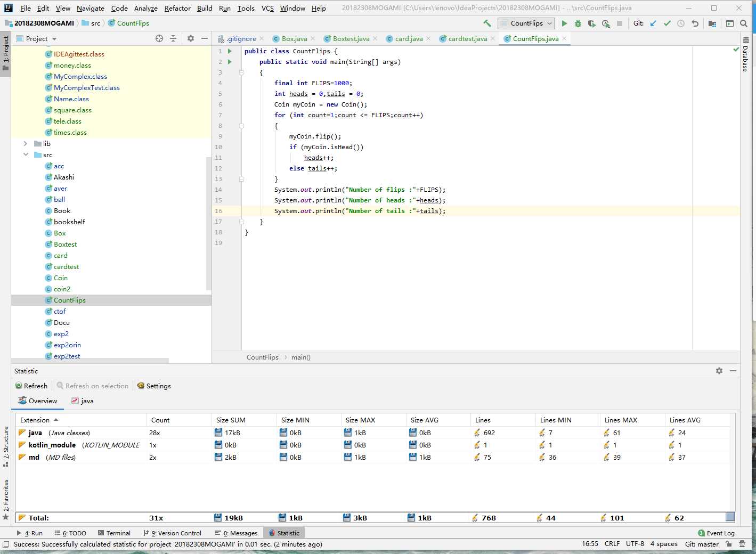Run main method from gutter arrow on line 2
The image size is (756, 554).
pyautogui.click(x=230, y=62)
